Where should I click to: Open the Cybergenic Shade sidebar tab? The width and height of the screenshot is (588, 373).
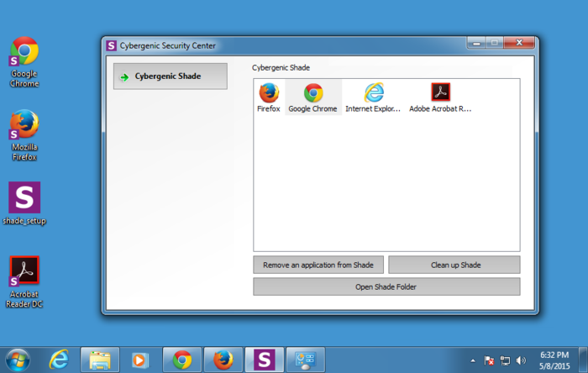(x=171, y=76)
